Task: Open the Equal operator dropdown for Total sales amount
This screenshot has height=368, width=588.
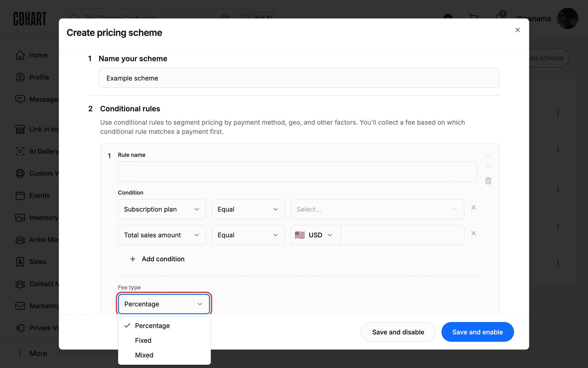Action: pyautogui.click(x=248, y=235)
